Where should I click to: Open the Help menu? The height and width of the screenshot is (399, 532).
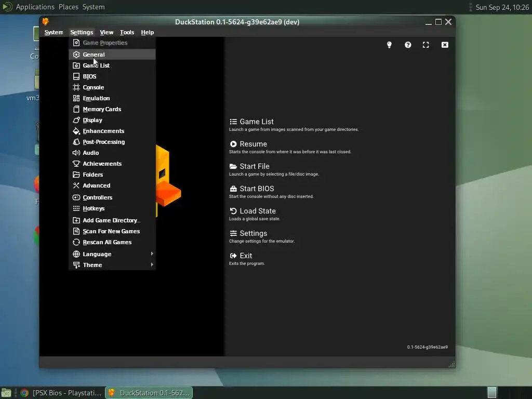[147, 32]
